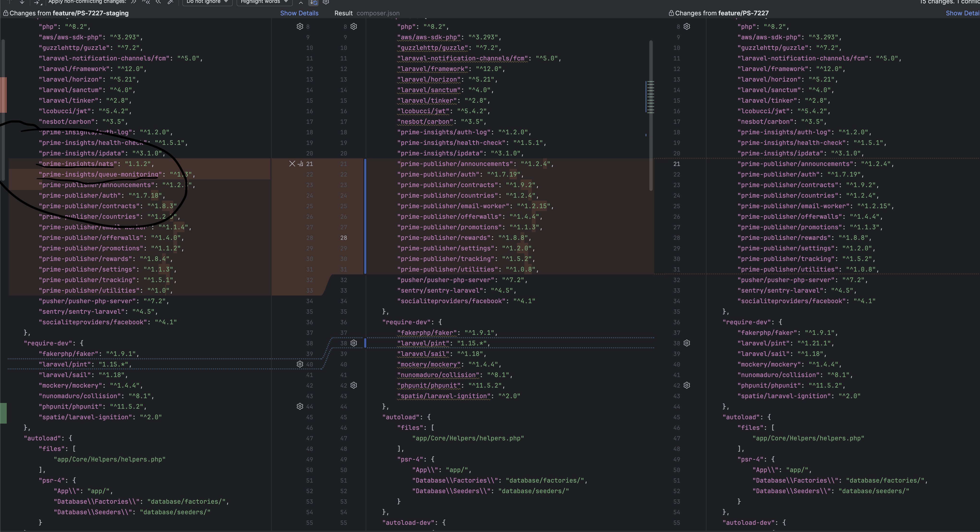The image size is (980, 532).
Task: Ignore left change with X on line 21
Action: pyautogui.click(x=292, y=164)
